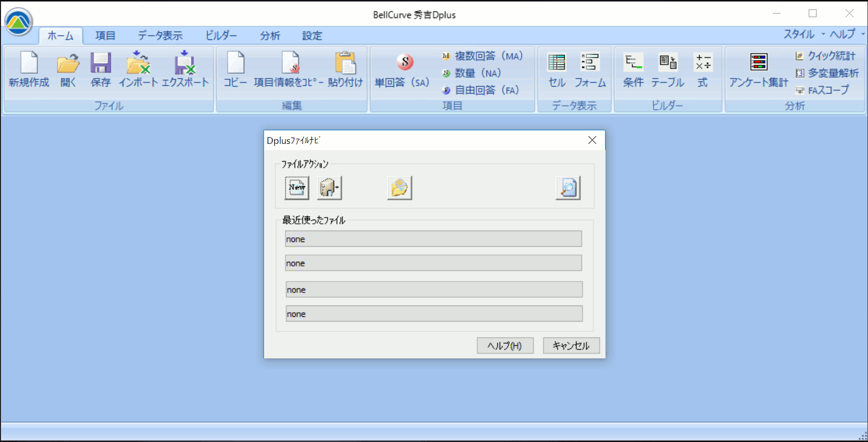Expand the ヘルプ dropdown in the ribbon bar
Screen dimensions: 868x442
coord(847,34)
